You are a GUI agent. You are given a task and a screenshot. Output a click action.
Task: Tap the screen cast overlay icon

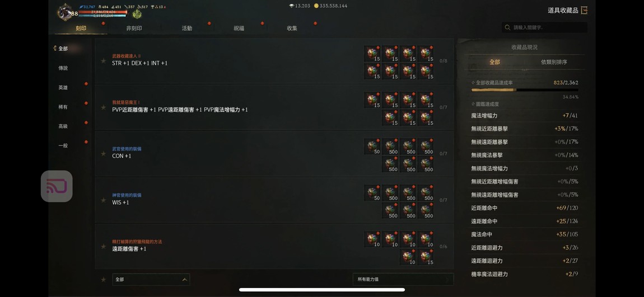pos(57,186)
